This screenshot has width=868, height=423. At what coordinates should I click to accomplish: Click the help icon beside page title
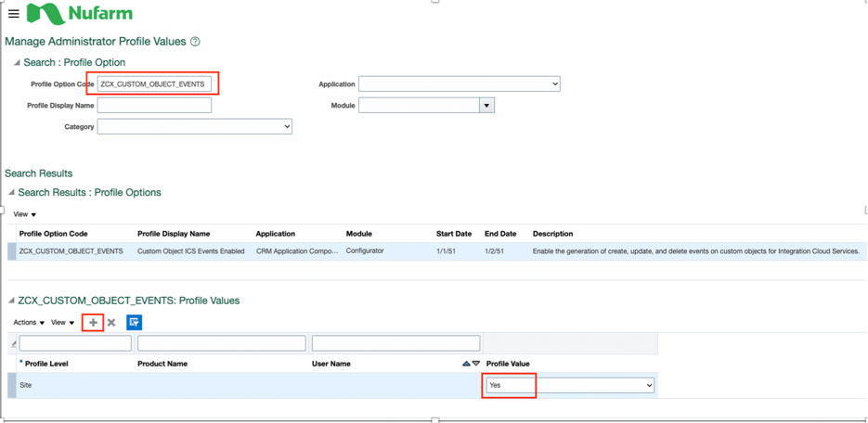(x=195, y=42)
